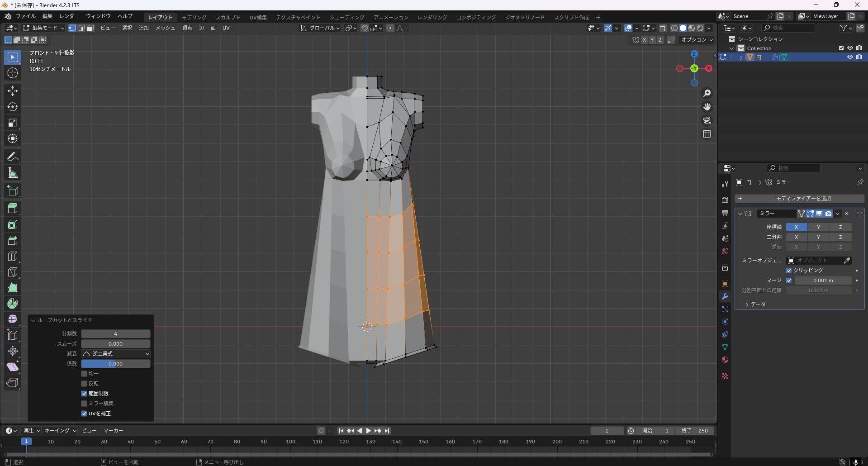The image size is (868, 466).
Task: Select the Bevel tool
Action: 13,240
